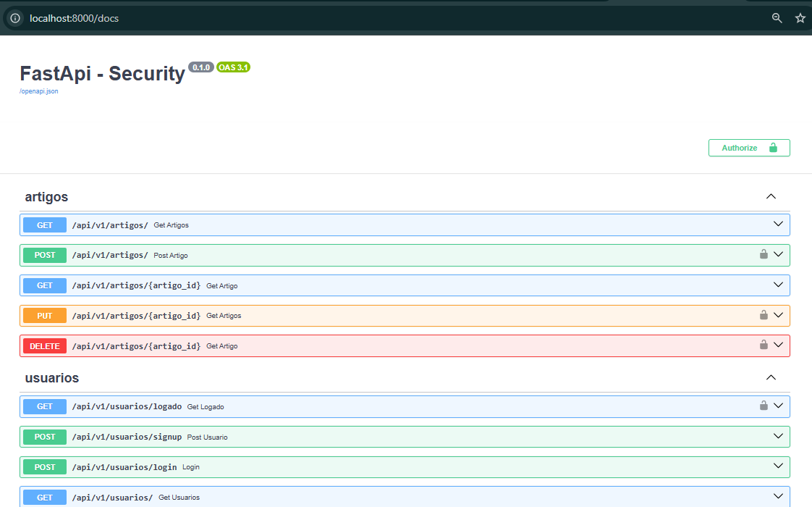Click the lock icon on GET usuarios/logado
The width and height of the screenshot is (812, 507).
[x=764, y=406]
